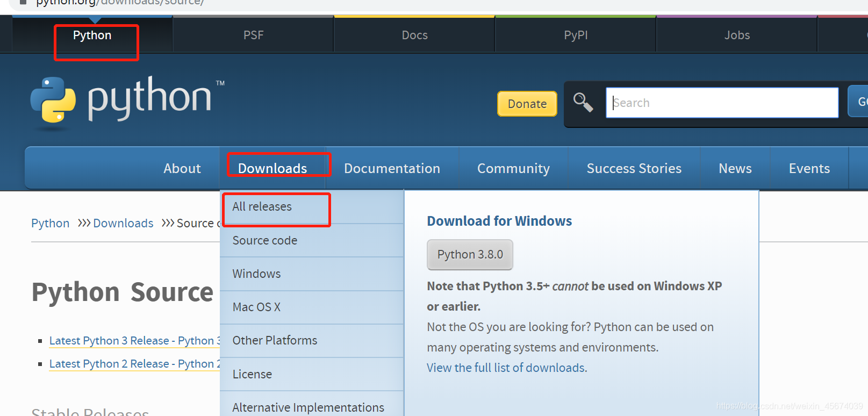Open the Docs top-bar tab
Image resolution: width=868 pixels, height=416 pixels.
coord(414,35)
